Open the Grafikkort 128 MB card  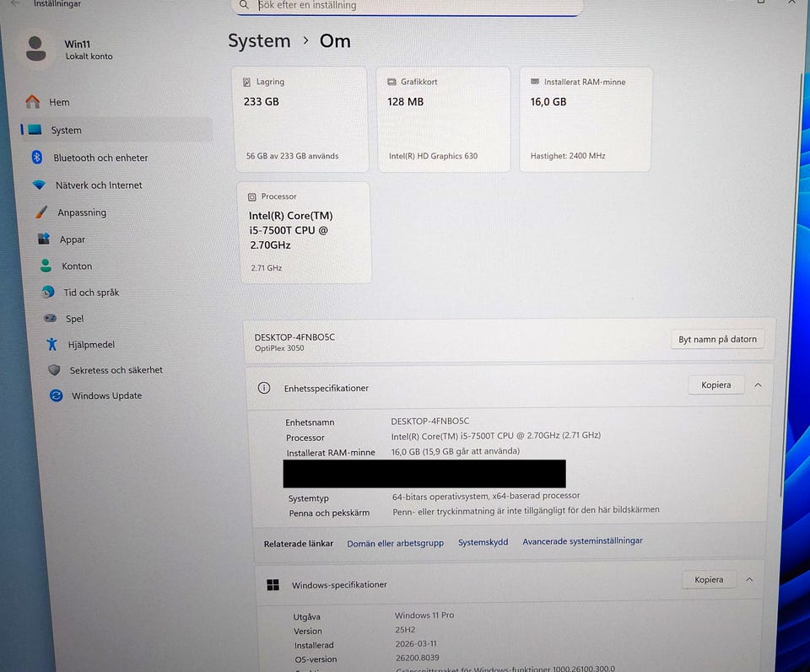click(x=444, y=119)
